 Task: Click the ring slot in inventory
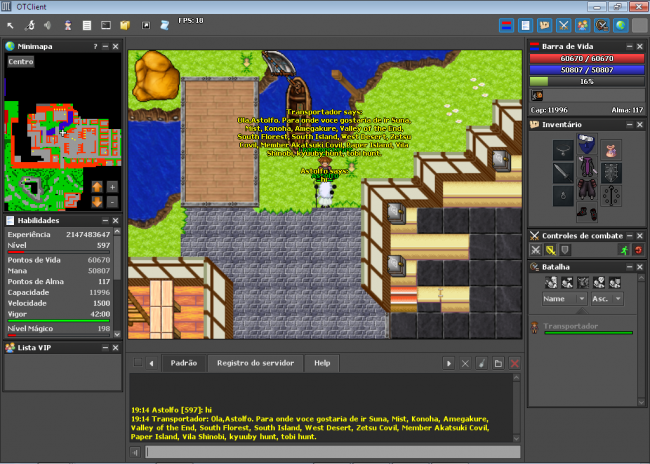(563, 196)
